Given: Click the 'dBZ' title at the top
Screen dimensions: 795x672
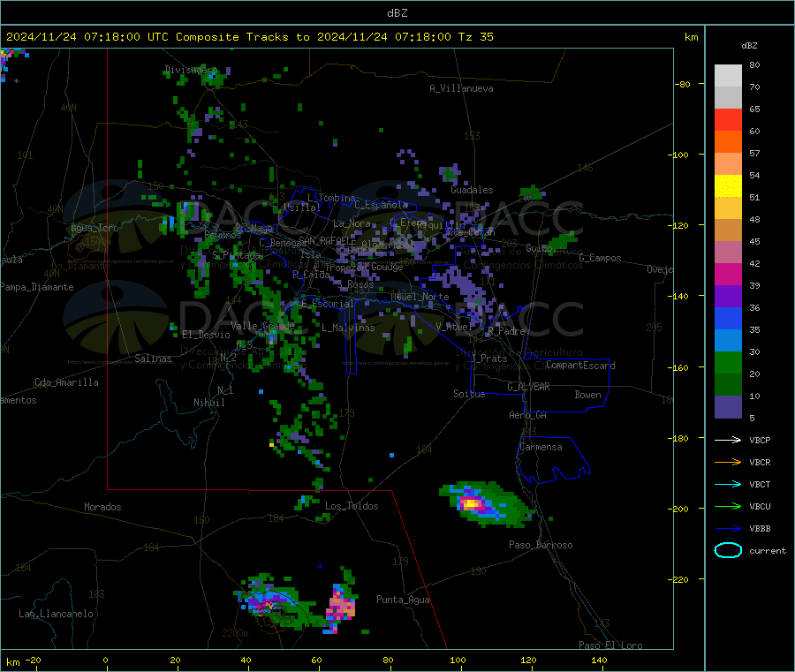Looking at the screenshot, I should pyautogui.click(x=397, y=13).
